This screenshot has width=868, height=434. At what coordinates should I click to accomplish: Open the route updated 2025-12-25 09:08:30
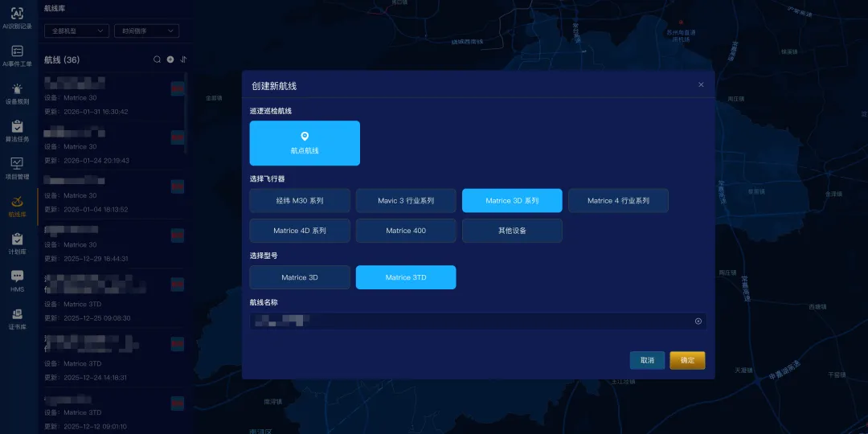tap(113, 298)
